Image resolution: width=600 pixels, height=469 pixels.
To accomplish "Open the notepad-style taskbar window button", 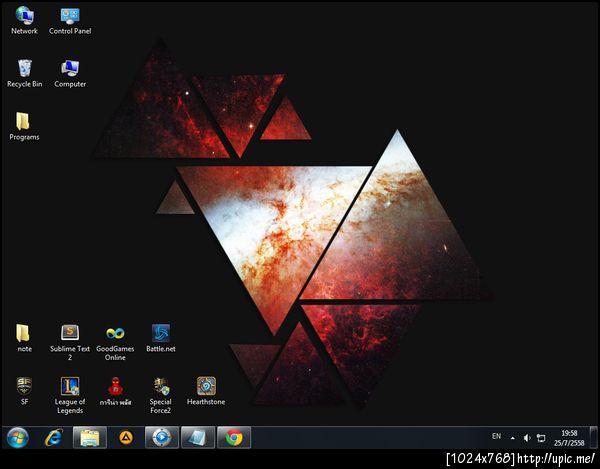I will click(x=198, y=438).
